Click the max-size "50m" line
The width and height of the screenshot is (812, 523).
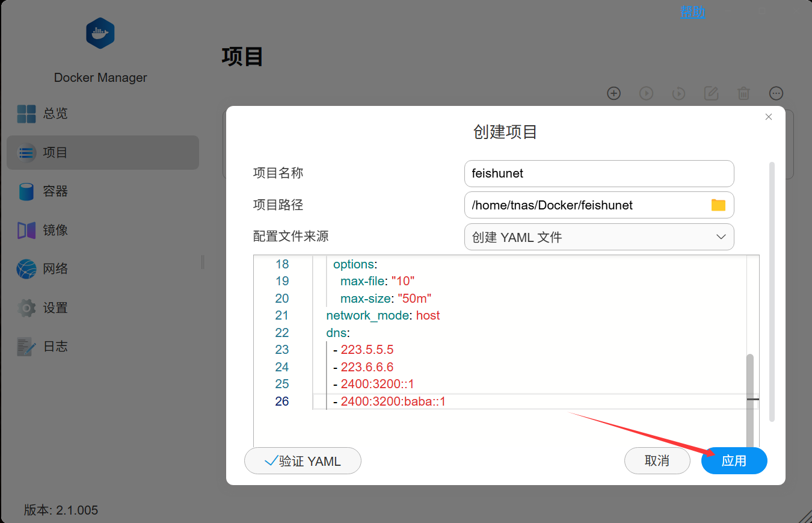[386, 299]
